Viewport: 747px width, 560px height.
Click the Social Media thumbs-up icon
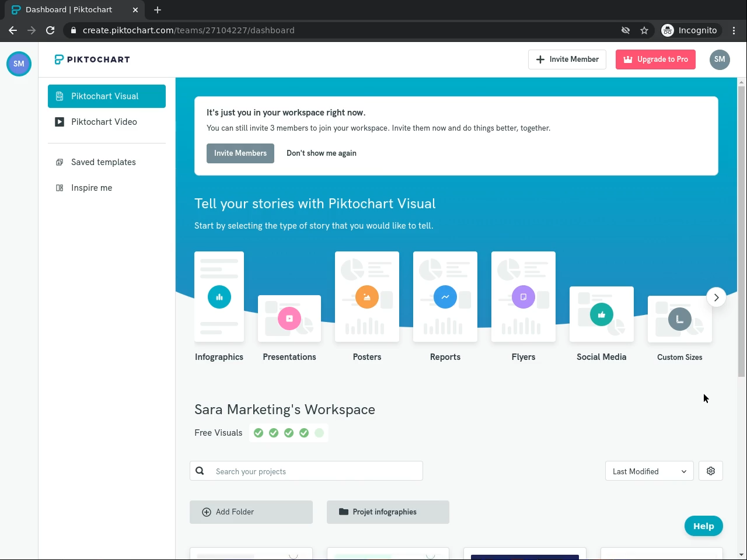(x=602, y=315)
